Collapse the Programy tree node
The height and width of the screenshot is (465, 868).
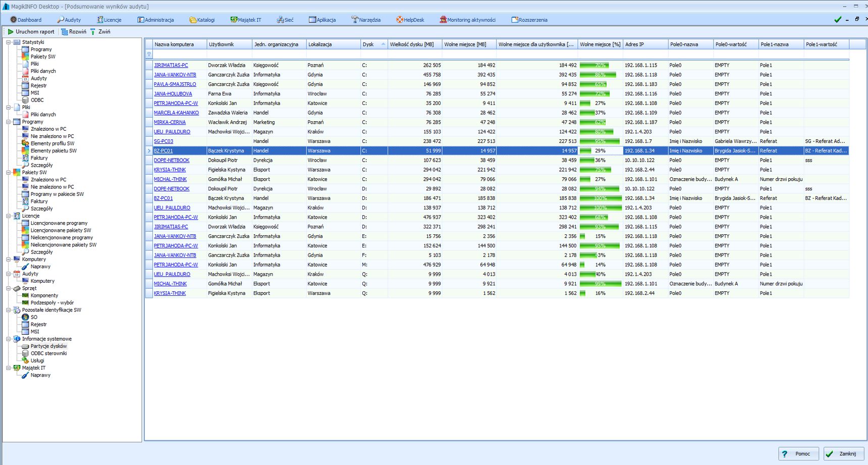click(9, 122)
